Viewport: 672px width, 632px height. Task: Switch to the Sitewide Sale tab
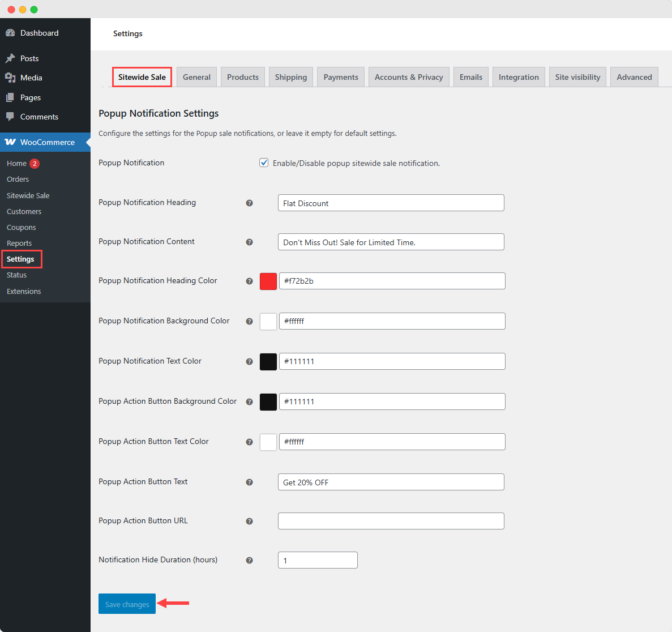coord(142,77)
